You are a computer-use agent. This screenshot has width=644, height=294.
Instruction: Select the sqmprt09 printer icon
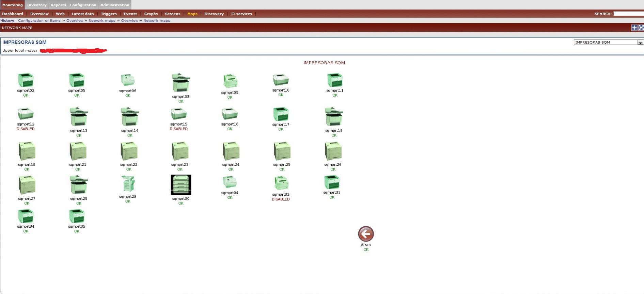point(230,81)
